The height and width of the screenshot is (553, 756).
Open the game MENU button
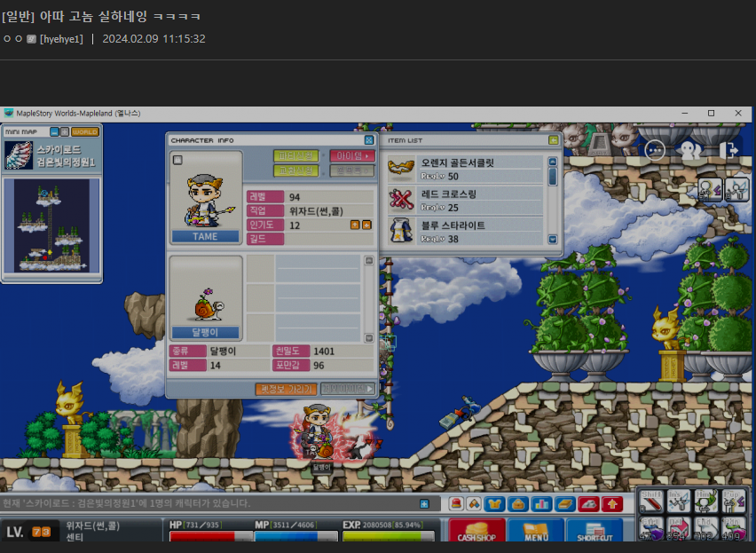(x=534, y=532)
